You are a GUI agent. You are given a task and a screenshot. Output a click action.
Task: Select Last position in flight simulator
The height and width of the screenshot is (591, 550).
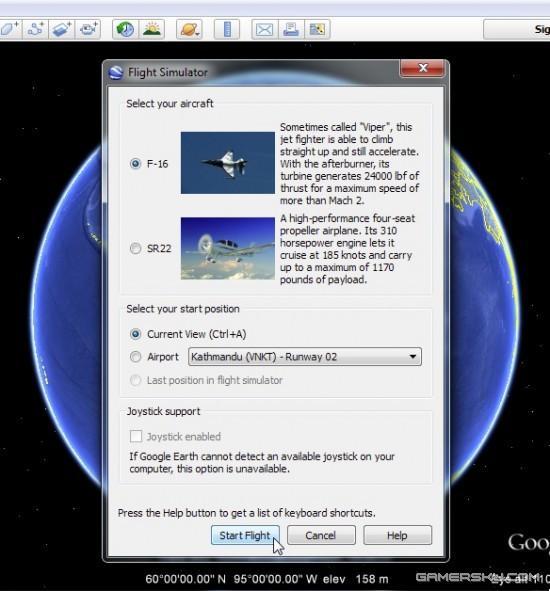pyautogui.click(x=135, y=380)
